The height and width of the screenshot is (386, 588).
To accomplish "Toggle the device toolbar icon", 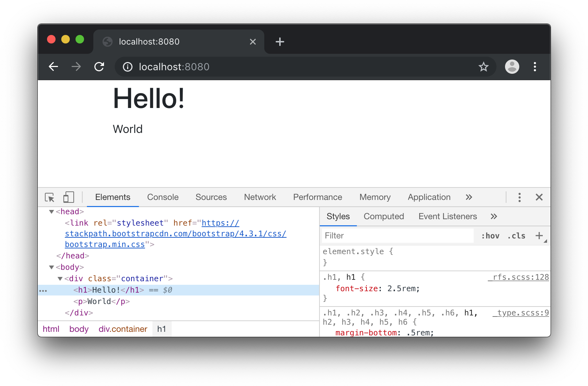I will (x=68, y=197).
